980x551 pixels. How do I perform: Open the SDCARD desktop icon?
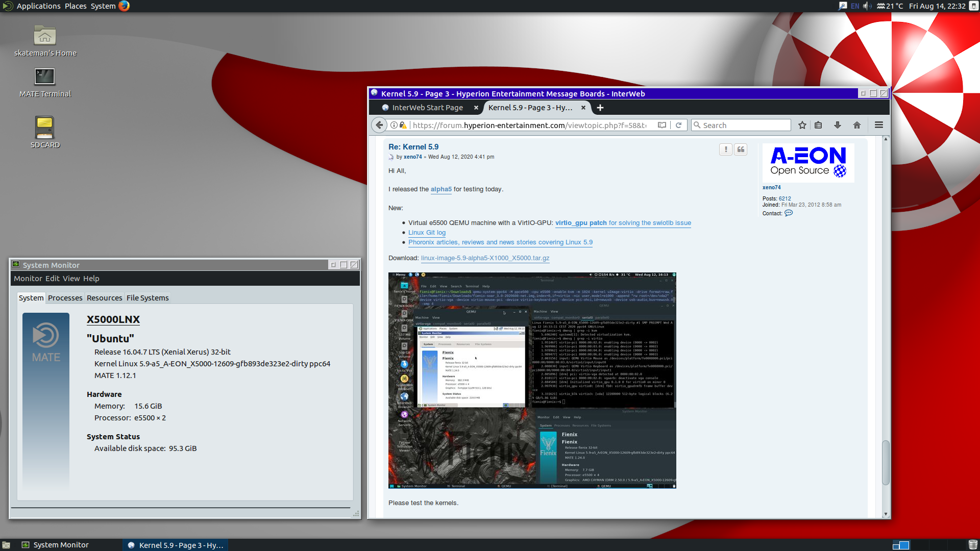click(44, 127)
